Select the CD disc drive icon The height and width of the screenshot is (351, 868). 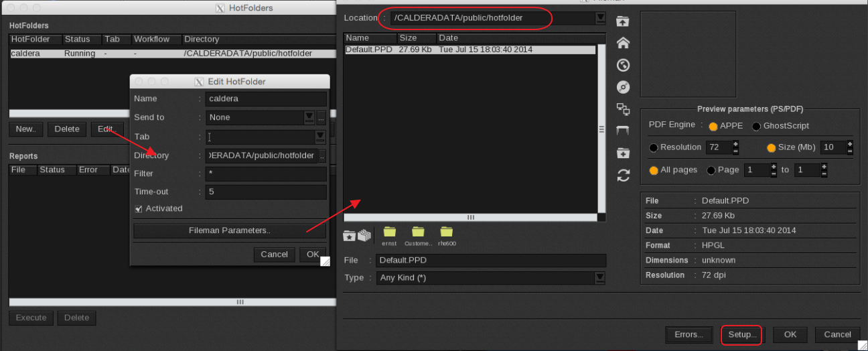623,87
